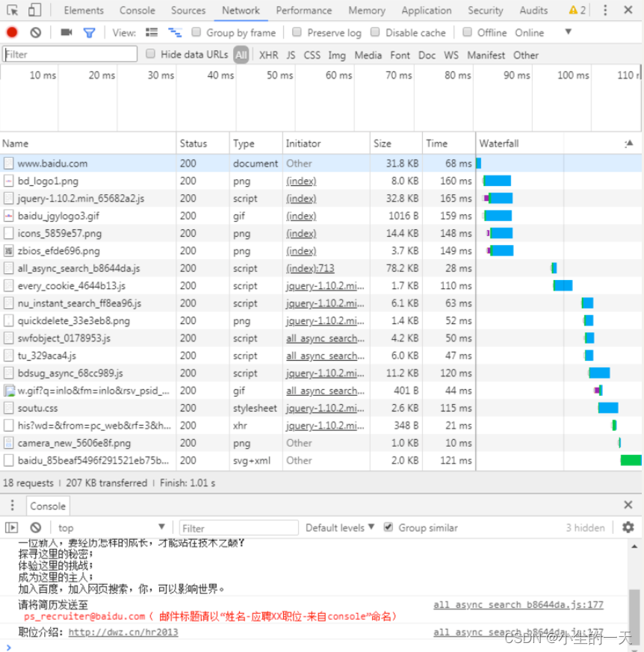Open the network throttling dropdown arrow
The height and width of the screenshot is (652, 644).
568,32
